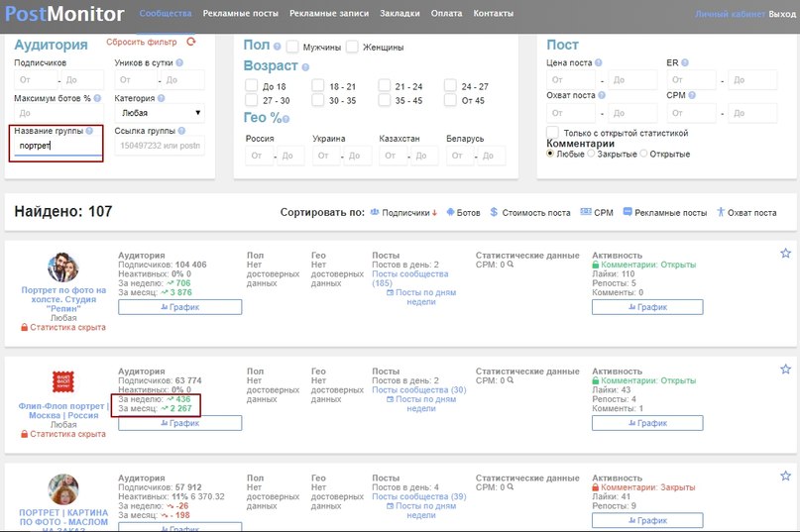
Task: Open help icon next to Возраст
Action: pos(305,67)
